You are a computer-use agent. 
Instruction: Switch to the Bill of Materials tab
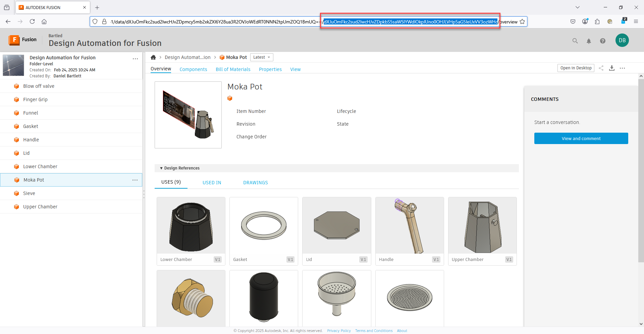(x=233, y=69)
